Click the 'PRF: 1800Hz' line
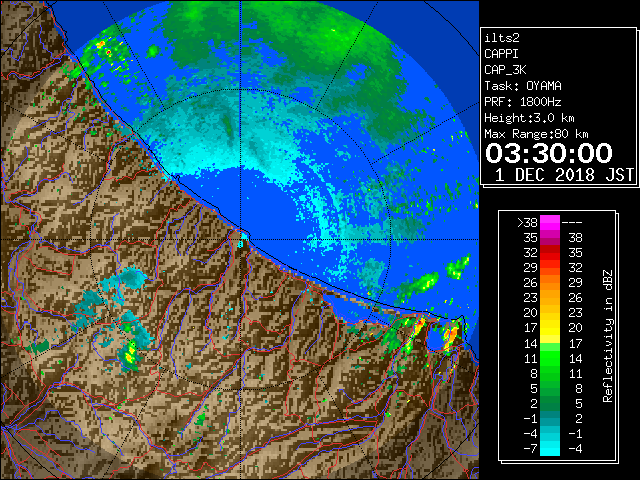Screen dimensions: 640x480 pos(523,102)
